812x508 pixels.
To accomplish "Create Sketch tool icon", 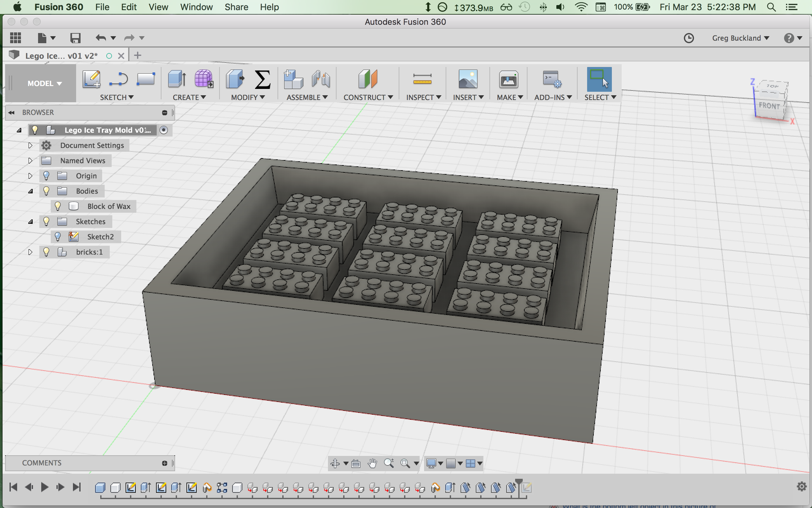I will point(92,79).
